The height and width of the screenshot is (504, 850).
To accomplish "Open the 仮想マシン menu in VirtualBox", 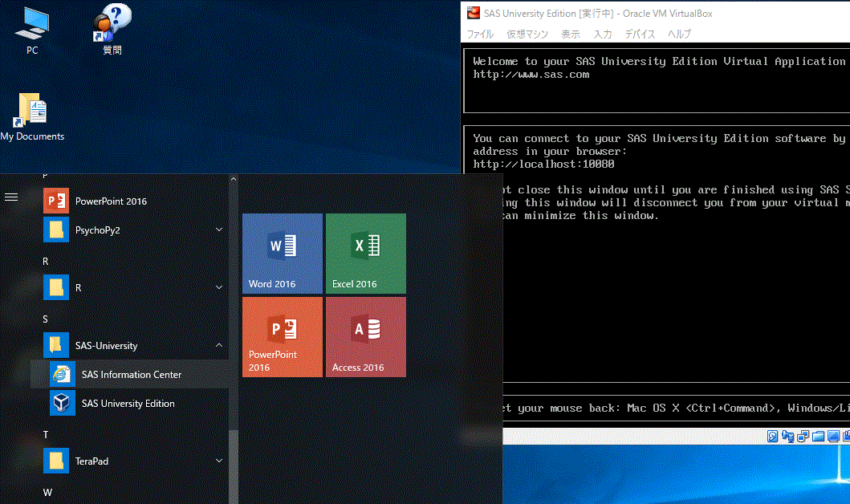I will pos(527,35).
